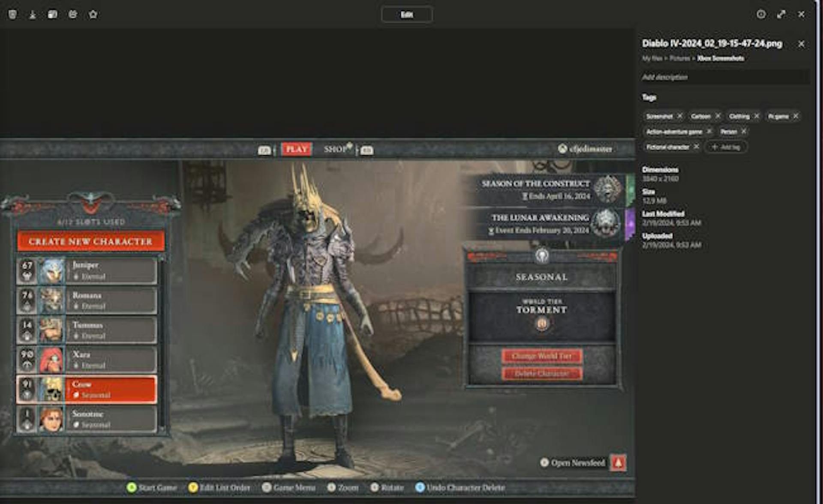The width and height of the screenshot is (823, 504).
Task: Click the Open Newsfeed prompt
Action: pos(573,463)
